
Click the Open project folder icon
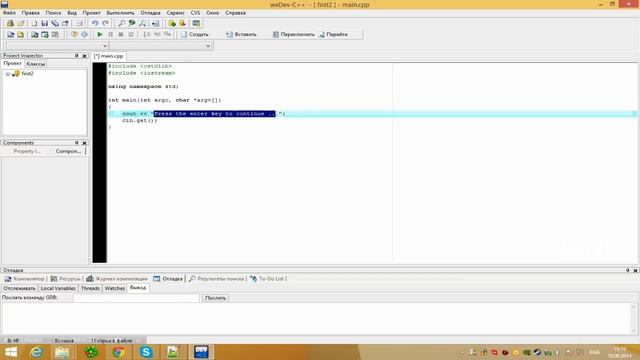(21, 24)
